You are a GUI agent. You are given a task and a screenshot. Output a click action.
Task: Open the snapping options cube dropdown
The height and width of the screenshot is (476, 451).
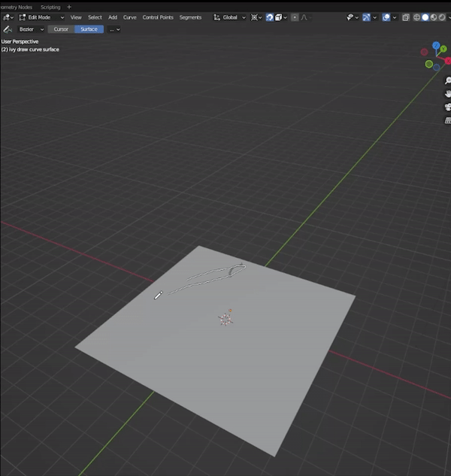pos(280,17)
